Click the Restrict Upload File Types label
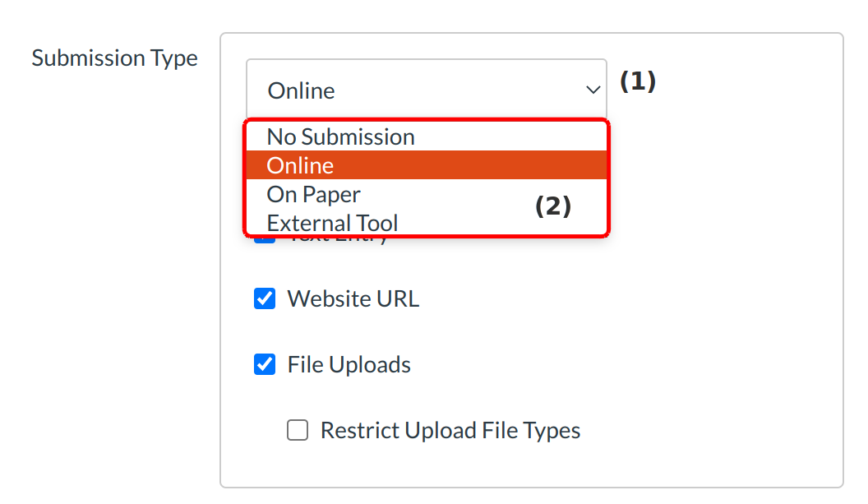 (450, 430)
